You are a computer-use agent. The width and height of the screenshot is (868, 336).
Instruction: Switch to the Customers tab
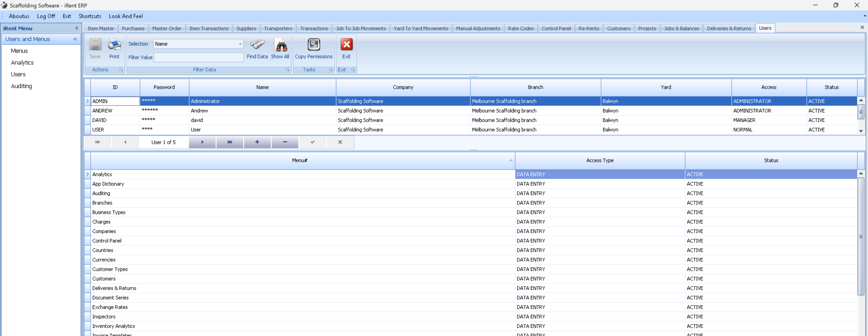point(618,28)
